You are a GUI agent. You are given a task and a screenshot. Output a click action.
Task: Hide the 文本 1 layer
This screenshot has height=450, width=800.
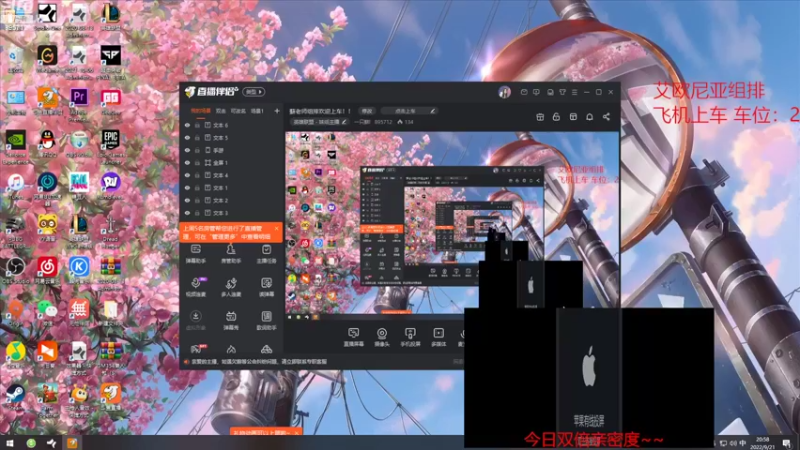coord(187,188)
